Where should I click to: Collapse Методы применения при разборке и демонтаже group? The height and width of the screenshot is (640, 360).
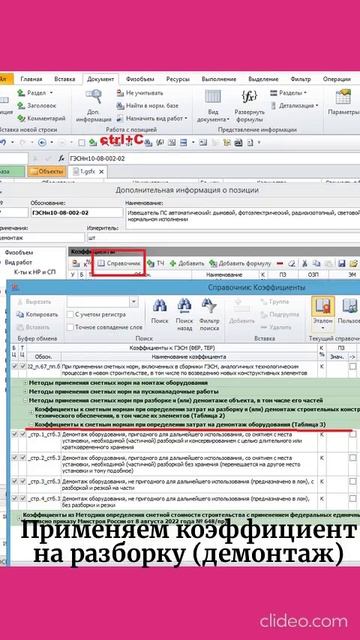coord(26,400)
